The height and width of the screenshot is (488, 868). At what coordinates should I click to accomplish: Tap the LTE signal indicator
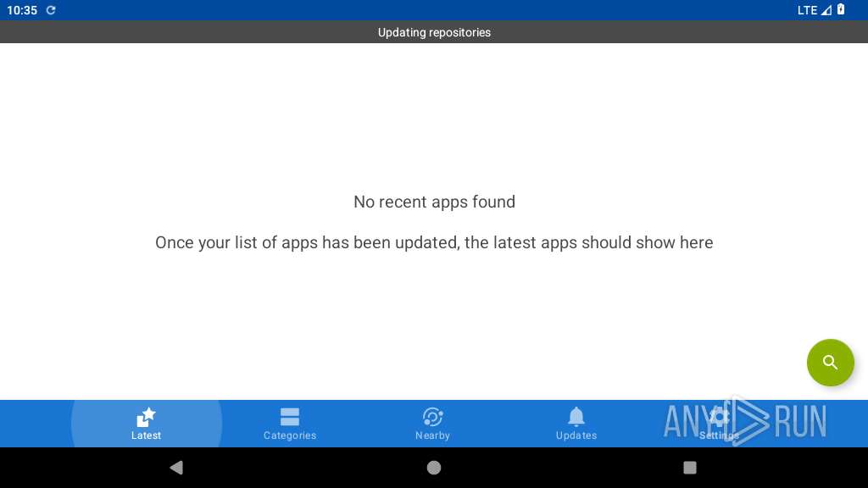click(815, 10)
